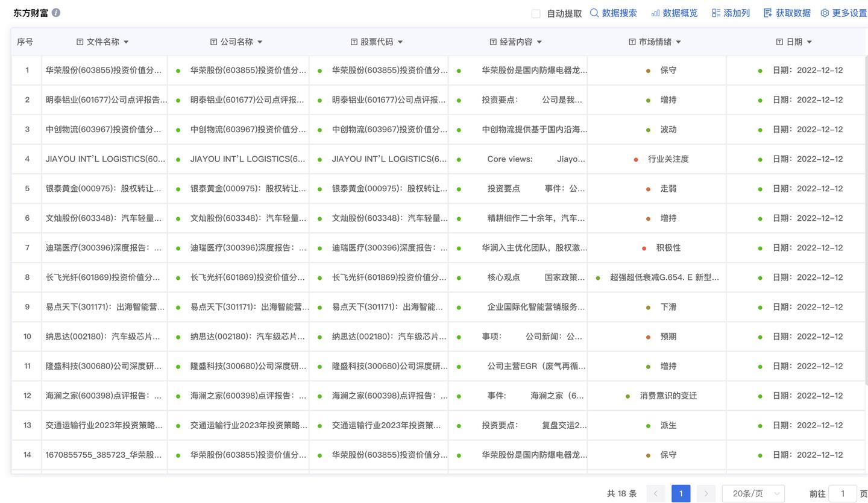Click the text-type icon before 市场情绪 header
Image resolution: width=868 pixels, height=503 pixels.
(632, 42)
